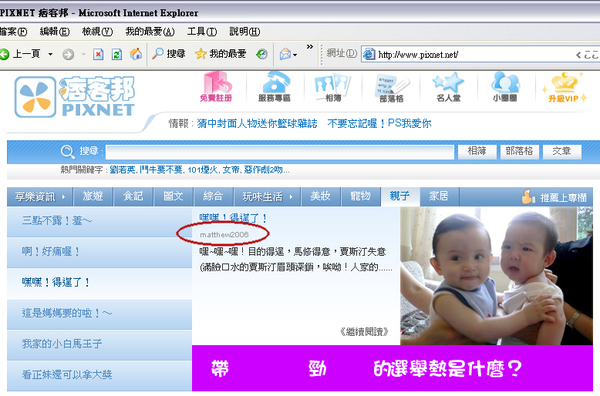
Task: Open the 部落格 blog icon
Action: (x=391, y=88)
